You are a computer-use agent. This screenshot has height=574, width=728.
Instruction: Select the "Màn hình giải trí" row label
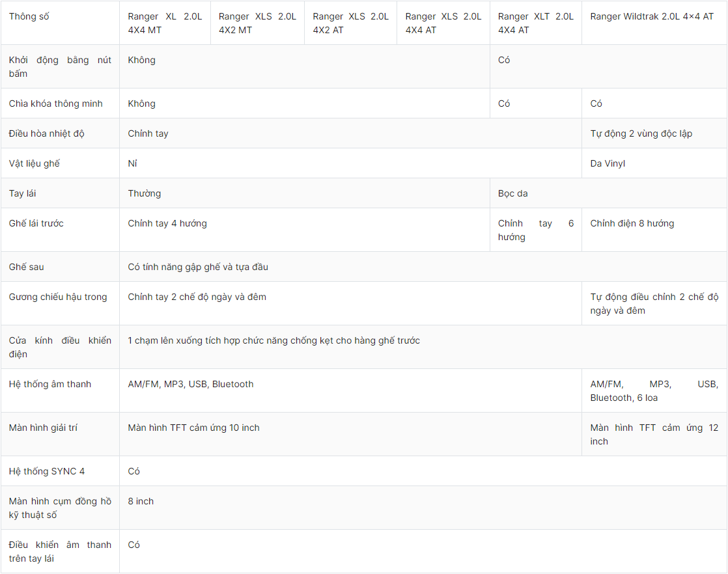[x=43, y=428]
